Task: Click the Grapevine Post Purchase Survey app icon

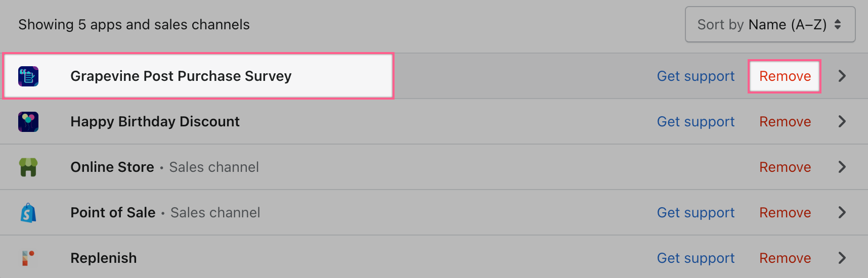Action: (28, 76)
